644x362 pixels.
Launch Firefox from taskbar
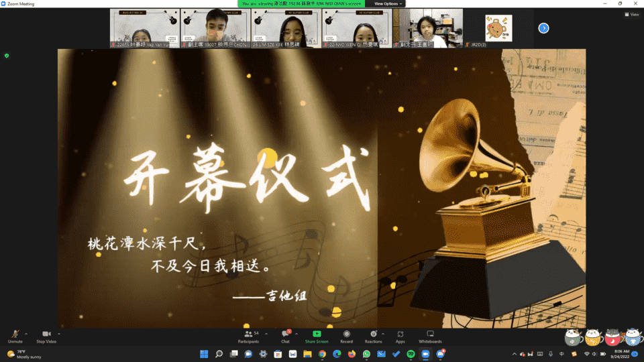352,354
